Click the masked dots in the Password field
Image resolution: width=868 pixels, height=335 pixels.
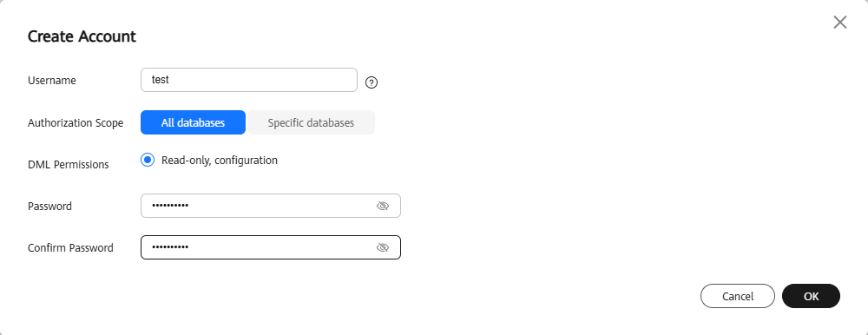170,206
